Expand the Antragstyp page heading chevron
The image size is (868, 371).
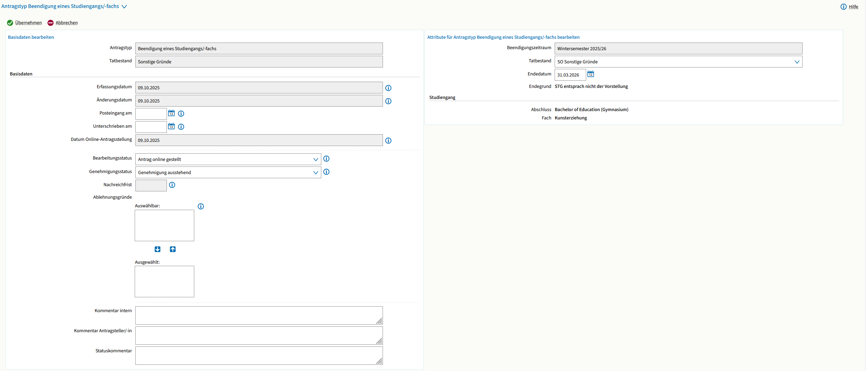124,7
